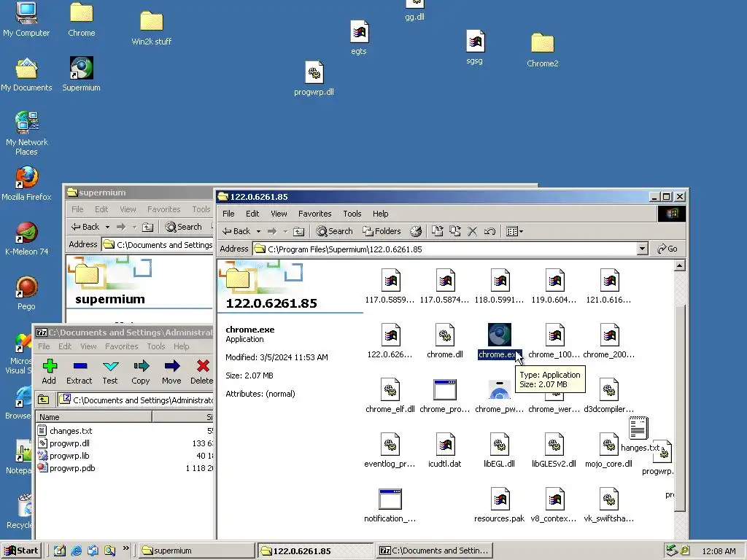Select the vk_swiftshader file icon
Image resolution: width=747 pixels, height=560 pixels.
(609, 499)
